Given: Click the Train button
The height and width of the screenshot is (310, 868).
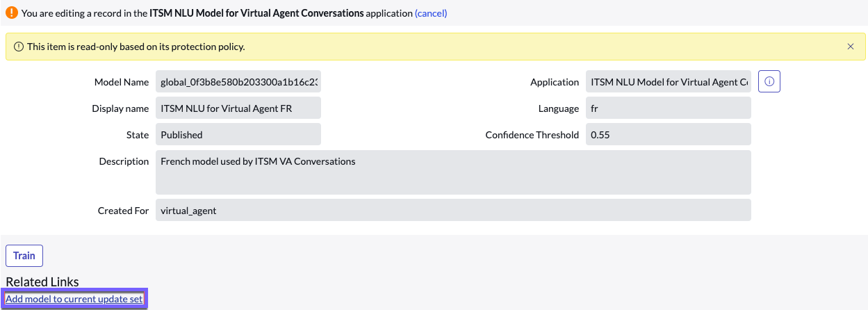Looking at the screenshot, I should pyautogui.click(x=24, y=256).
